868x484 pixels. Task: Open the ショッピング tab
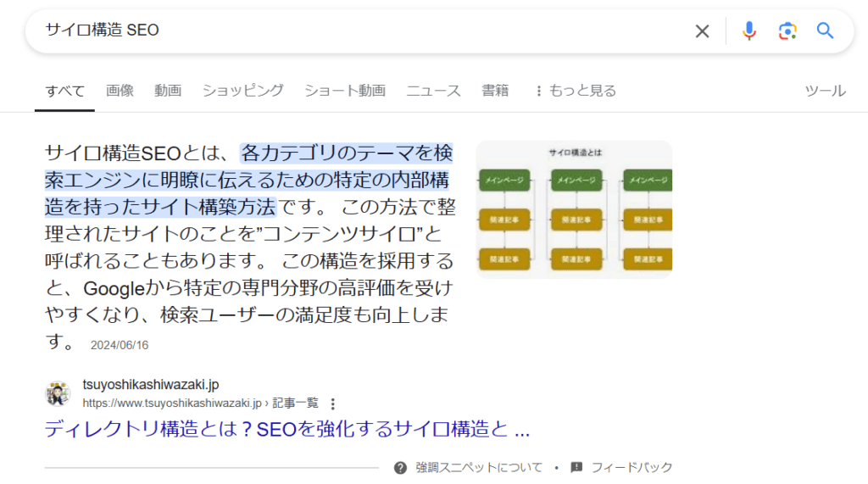pyautogui.click(x=242, y=91)
